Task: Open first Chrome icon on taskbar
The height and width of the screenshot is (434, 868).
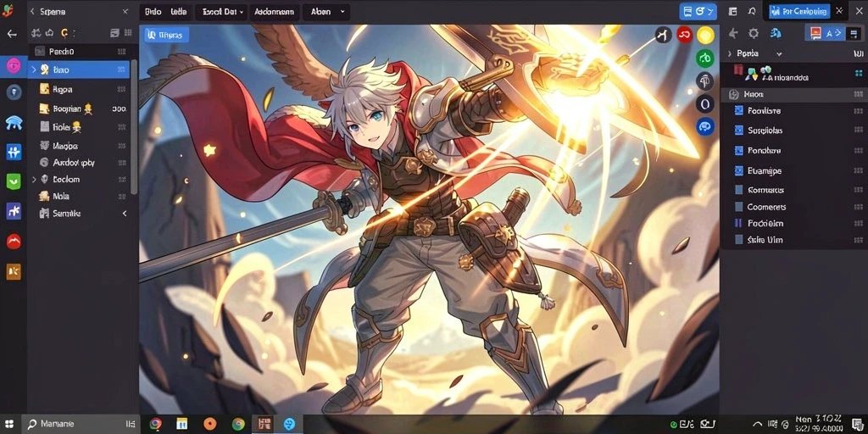Action: 156,424
